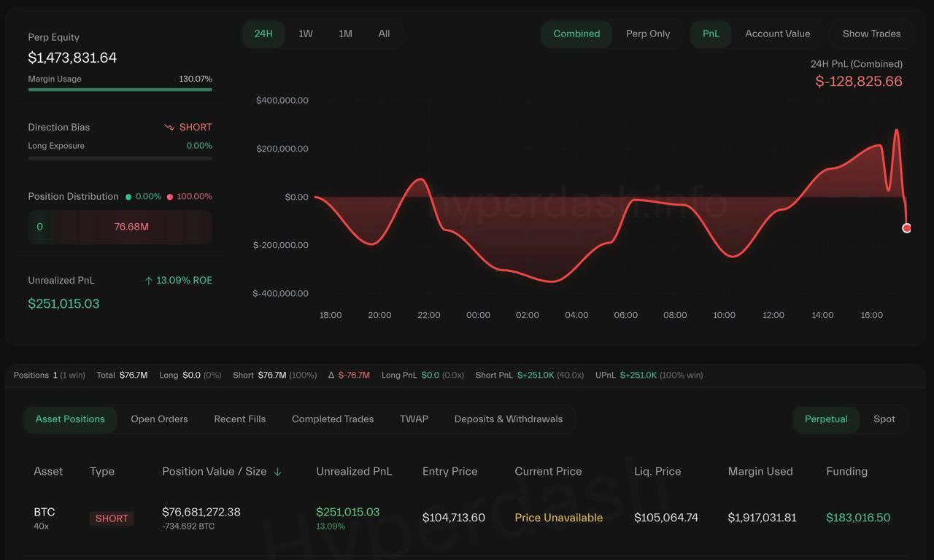Sort by the Asset column header
This screenshot has width=934, height=560.
(x=48, y=472)
